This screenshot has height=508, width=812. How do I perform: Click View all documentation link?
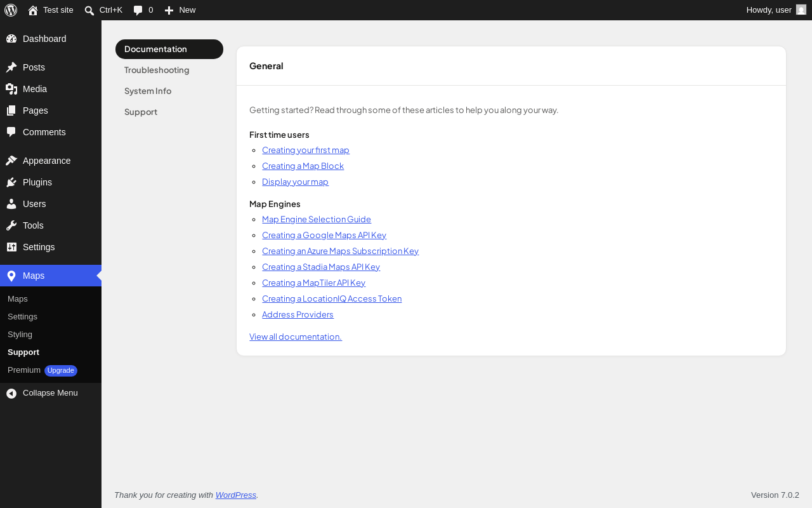click(296, 337)
